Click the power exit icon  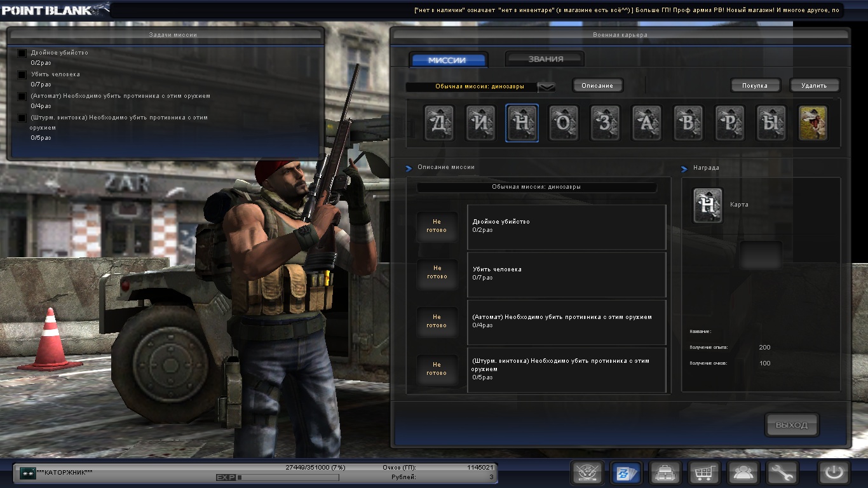834,473
